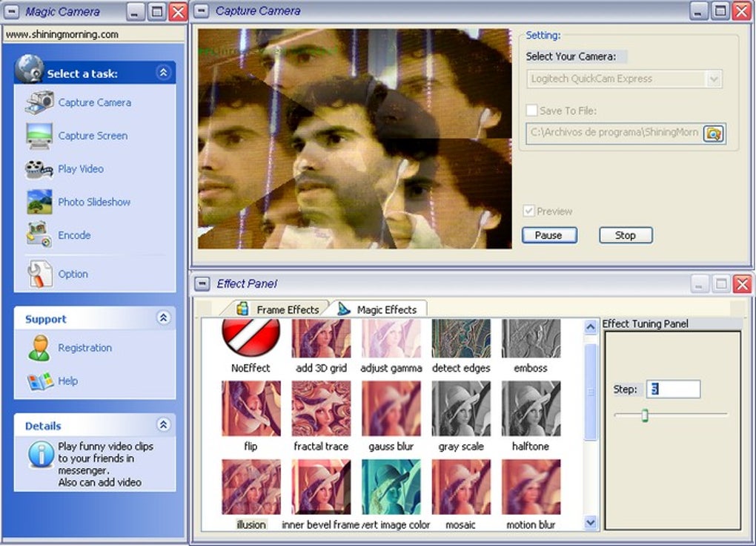Click the Registration link text
Image resolution: width=756 pixels, height=546 pixels.
[x=84, y=348]
